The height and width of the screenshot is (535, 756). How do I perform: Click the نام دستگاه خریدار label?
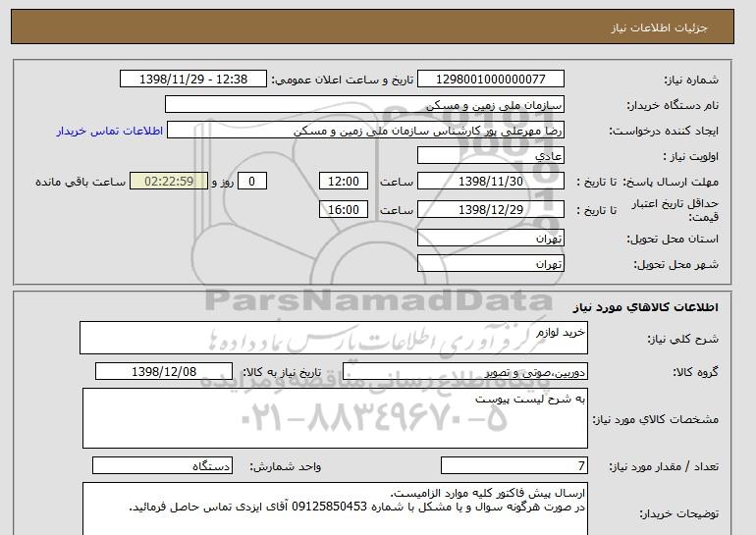point(673,105)
